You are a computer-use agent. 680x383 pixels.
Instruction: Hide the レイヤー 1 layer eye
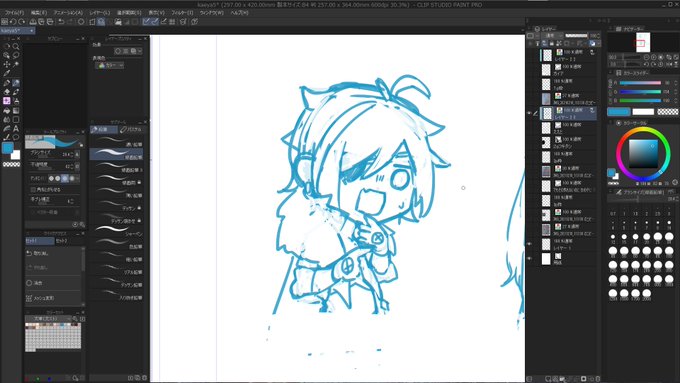pyautogui.click(x=530, y=244)
